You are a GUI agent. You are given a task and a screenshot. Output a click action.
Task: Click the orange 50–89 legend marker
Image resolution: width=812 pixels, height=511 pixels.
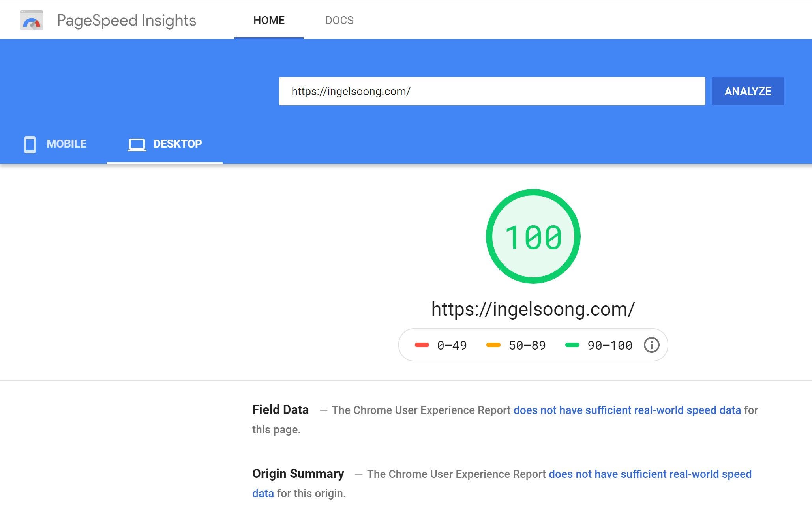pyautogui.click(x=493, y=345)
